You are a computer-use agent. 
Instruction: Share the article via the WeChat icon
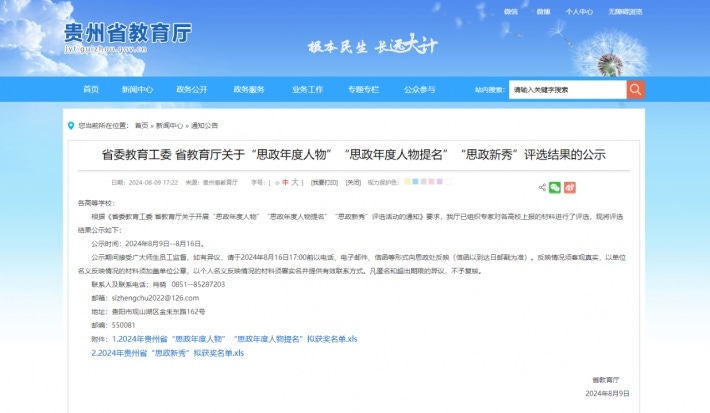pos(555,187)
